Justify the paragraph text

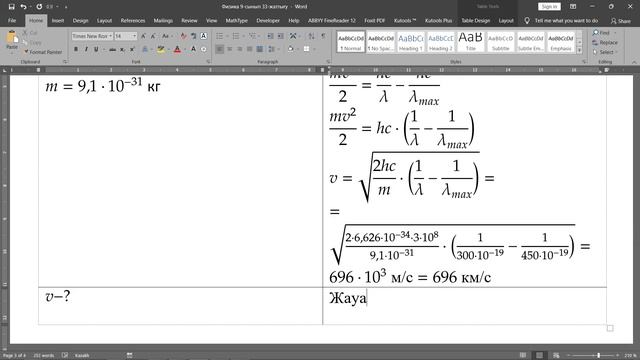[249, 49]
